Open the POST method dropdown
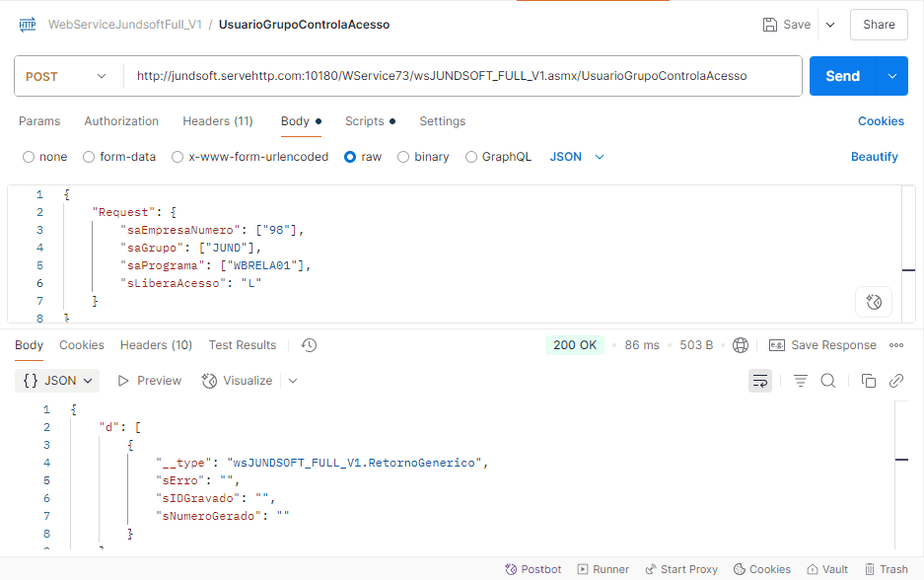Image resolution: width=924 pixels, height=580 pixels. [66, 76]
